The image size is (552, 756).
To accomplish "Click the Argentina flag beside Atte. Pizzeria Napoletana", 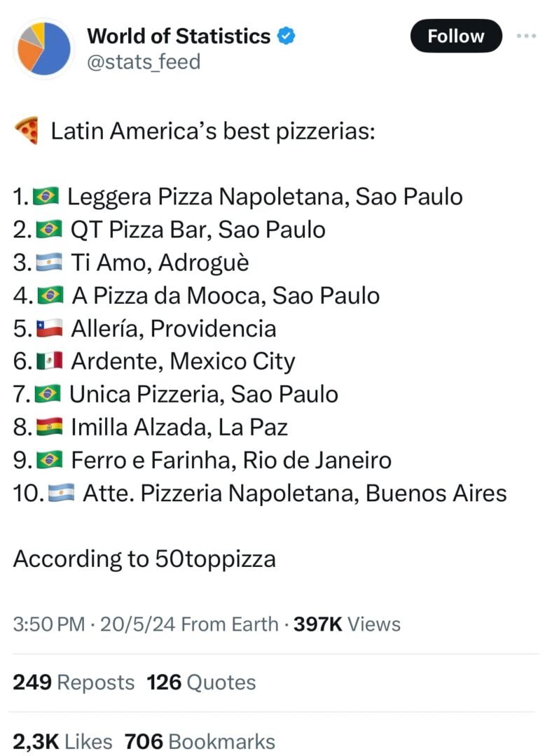I will [x=62, y=493].
